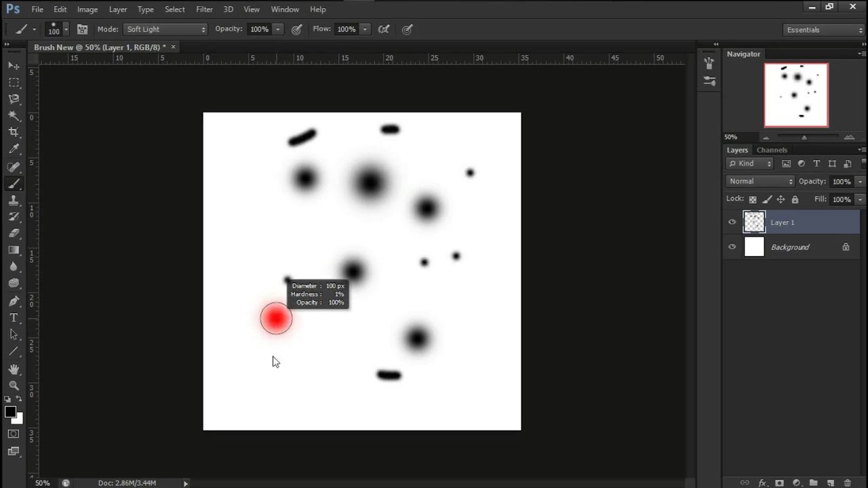Toggle lock transparent pixels
The image size is (868, 488).
coord(753,199)
